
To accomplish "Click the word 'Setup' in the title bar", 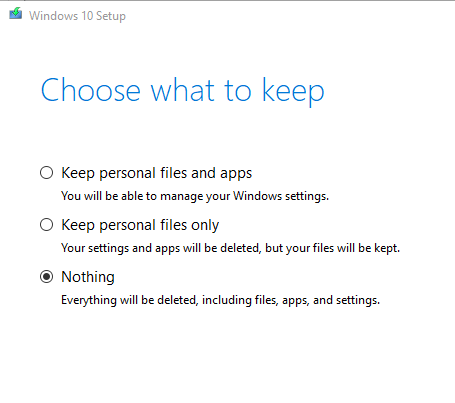I will click(111, 16).
